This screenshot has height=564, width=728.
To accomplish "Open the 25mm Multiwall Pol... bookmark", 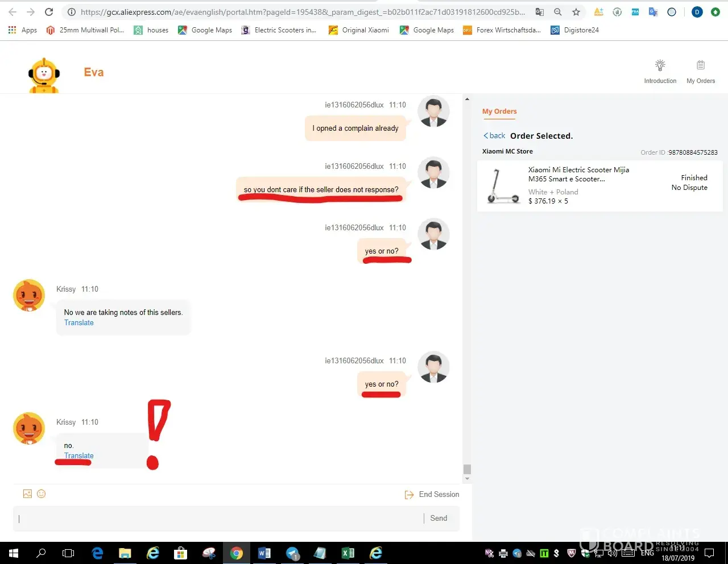I will (x=85, y=30).
